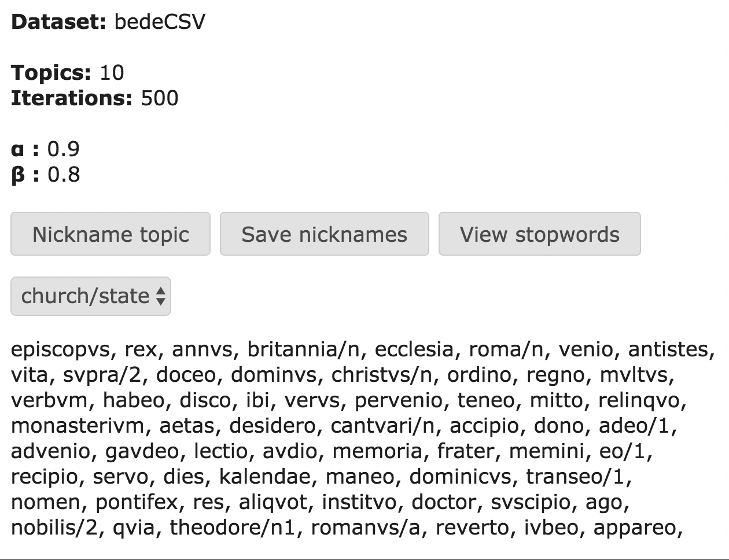This screenshot has height=560, width=729.
Task: Click the Nickname topic button
Action: coord(111,234)
